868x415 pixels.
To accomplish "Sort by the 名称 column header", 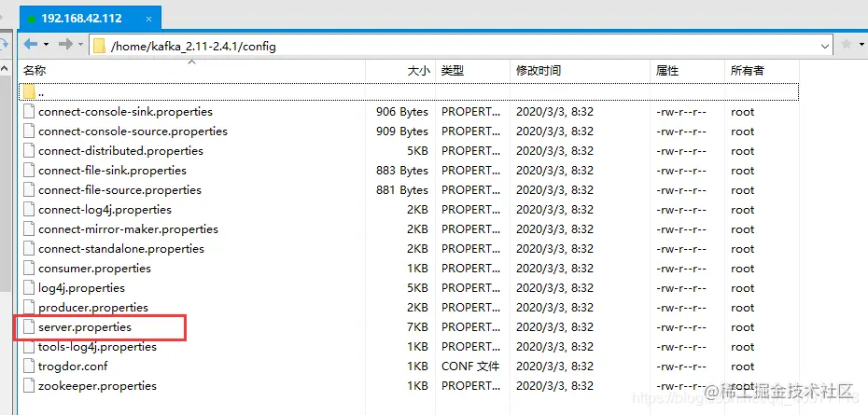I will 192,70.
